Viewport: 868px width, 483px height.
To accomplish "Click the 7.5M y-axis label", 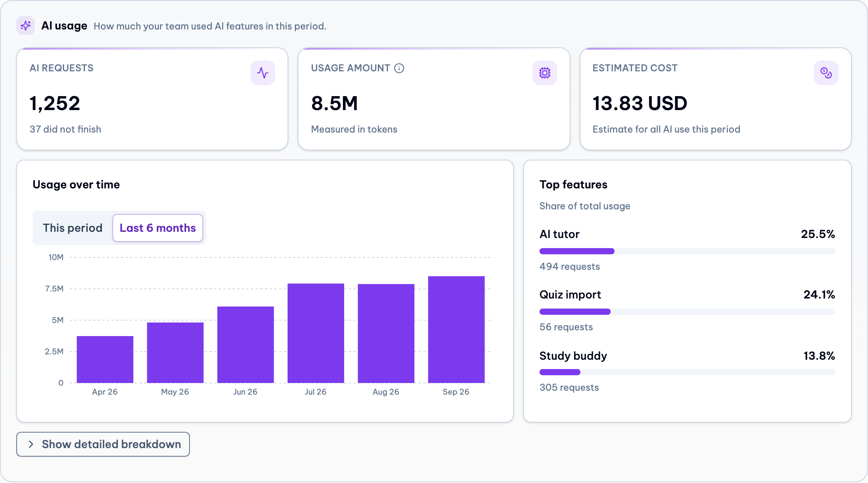I will [x=54, y=289].
